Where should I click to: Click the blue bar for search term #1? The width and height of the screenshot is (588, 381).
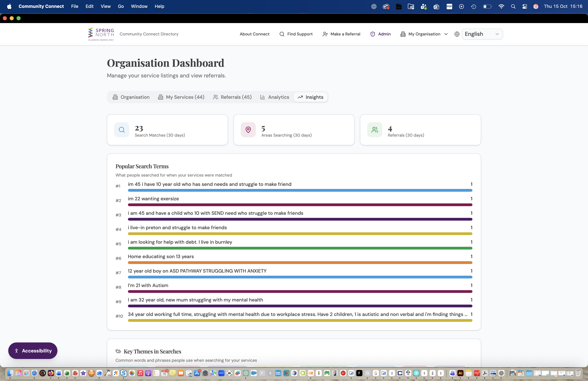(x=300, y=190)
